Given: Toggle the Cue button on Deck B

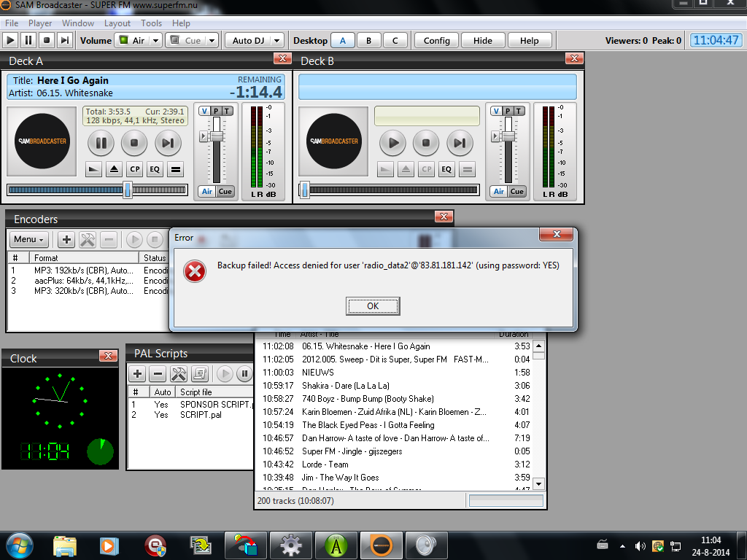Looking at the screenshot, I should click(x=516, y=192).
